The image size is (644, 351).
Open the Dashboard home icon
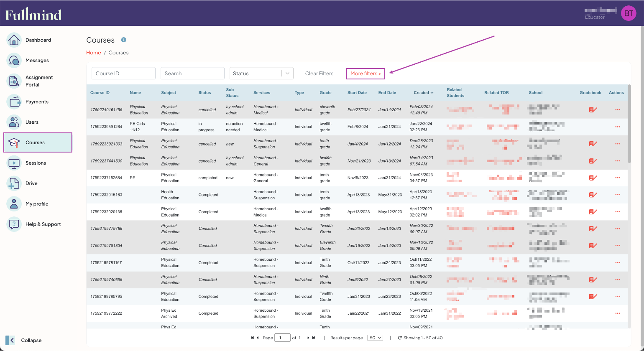coord(14,40)
